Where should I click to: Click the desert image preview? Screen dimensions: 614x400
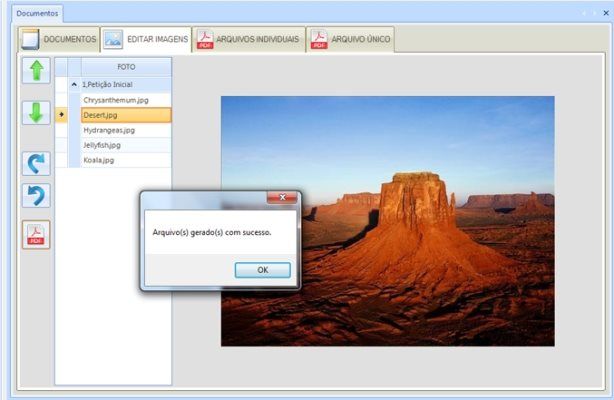[x=388, y=221]
